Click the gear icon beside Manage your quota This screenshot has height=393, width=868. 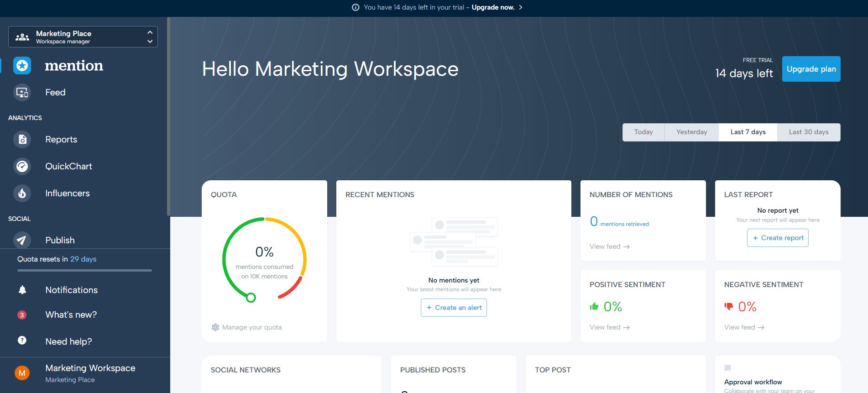[215, 327]
